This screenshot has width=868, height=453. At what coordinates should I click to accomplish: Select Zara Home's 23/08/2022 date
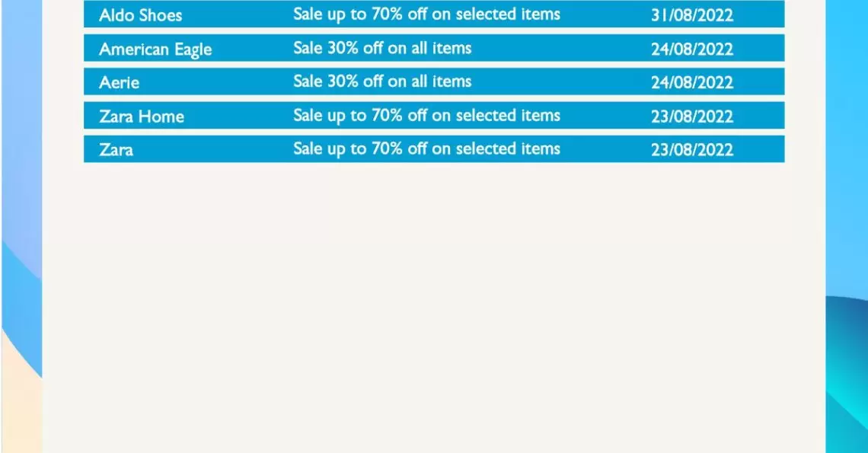coord(692,116)
